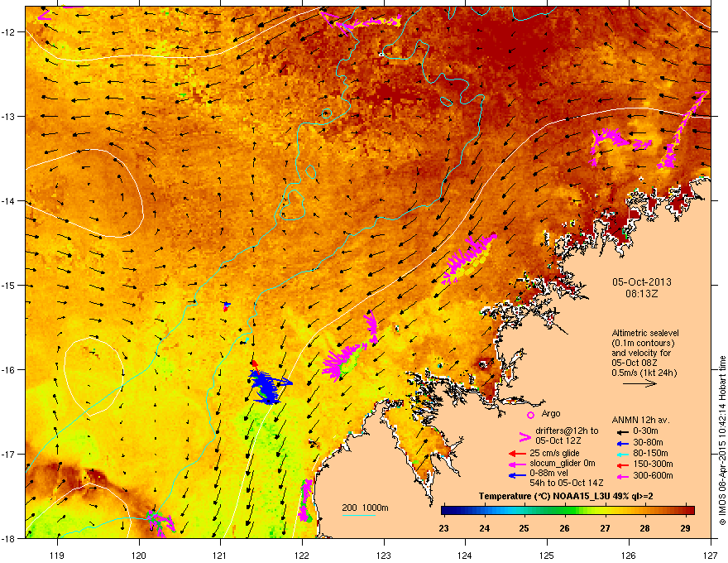
Task: Click the ANMN 12h av. heading
Action: click(640, 420)
